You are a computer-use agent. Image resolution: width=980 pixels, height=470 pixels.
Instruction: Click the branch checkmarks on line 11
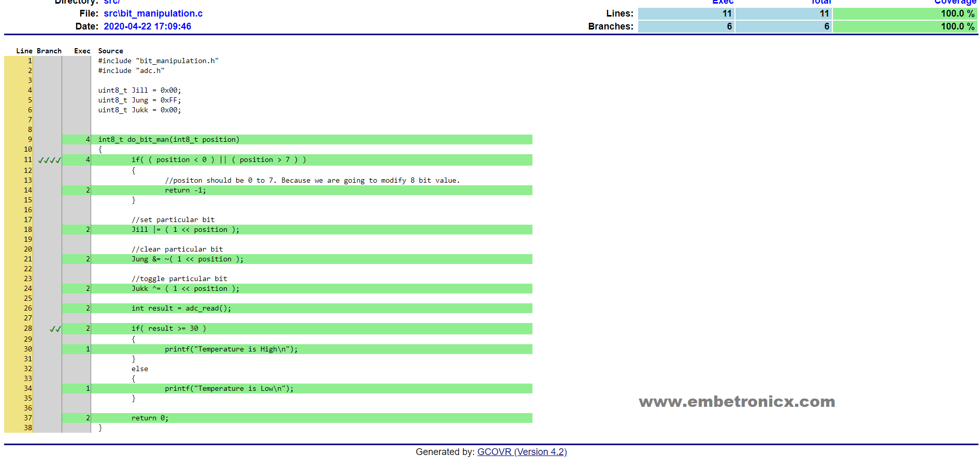coord(50,160)
